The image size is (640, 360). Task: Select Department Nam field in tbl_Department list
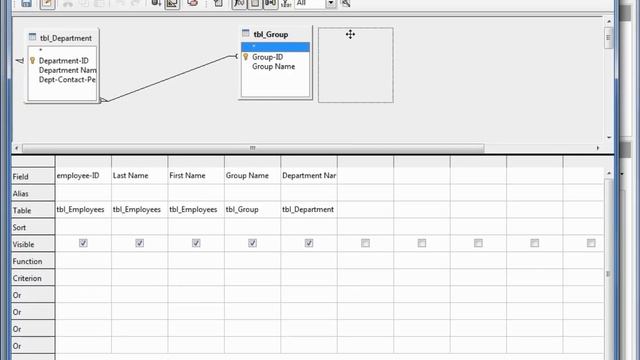point(67,70)
